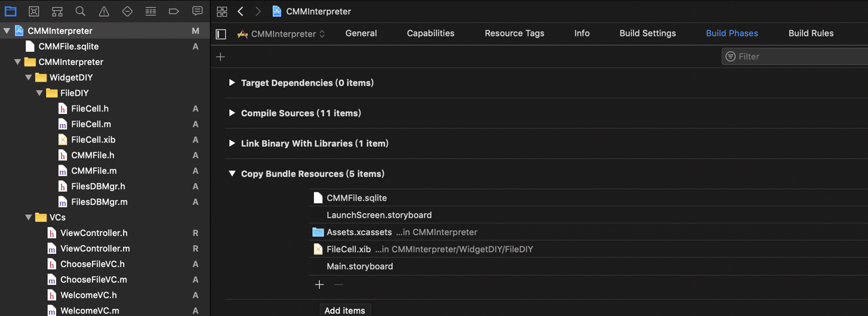Click the CMMFile.sqlite file icon in resources

pos(318,198)
